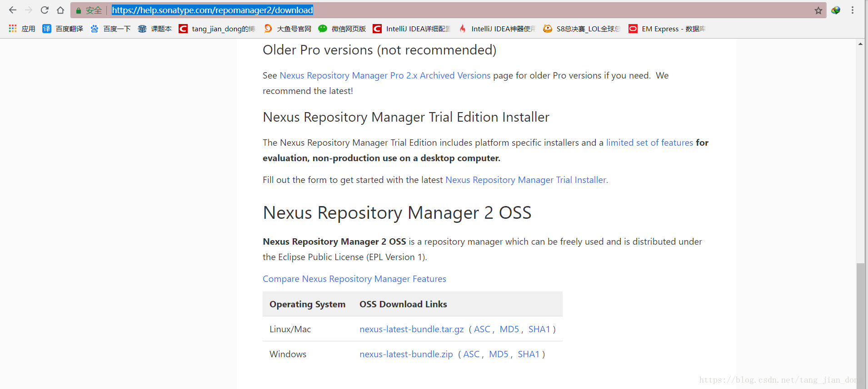Screen dimensions: 868x389
Task: Open the S8总决赛_LOL bookmark
Action: point(582,29)
